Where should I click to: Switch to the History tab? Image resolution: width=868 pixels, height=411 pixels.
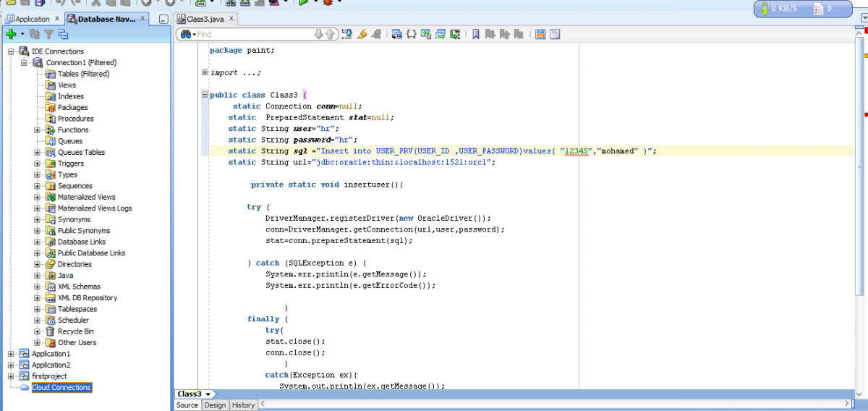243,405
